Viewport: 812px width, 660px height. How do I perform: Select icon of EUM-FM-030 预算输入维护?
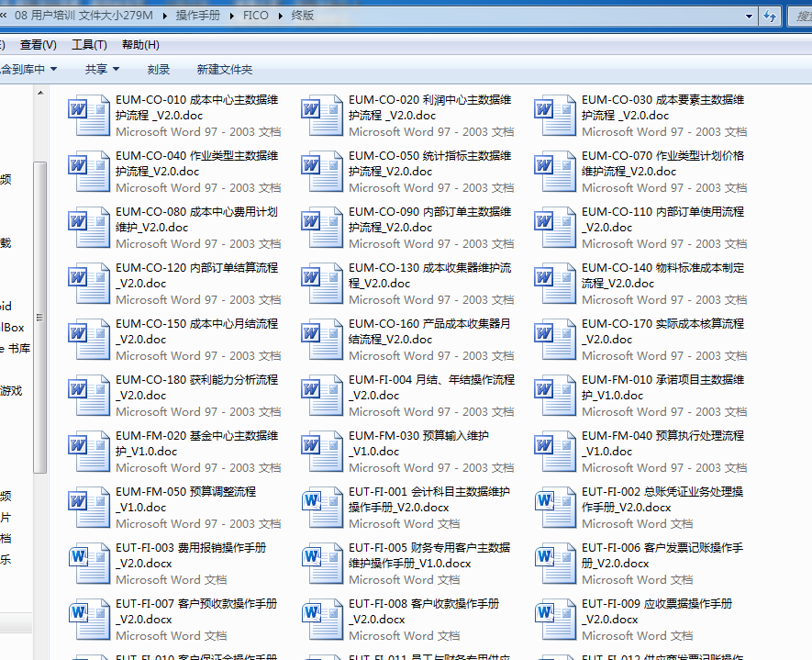tap(322, 451)
